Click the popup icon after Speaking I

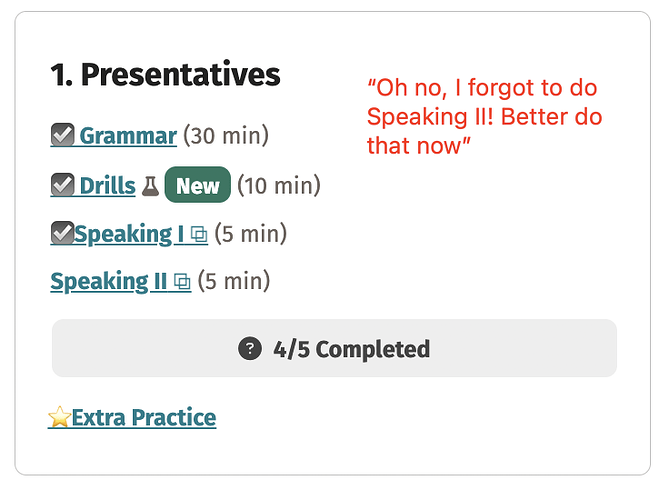(199, 235)
